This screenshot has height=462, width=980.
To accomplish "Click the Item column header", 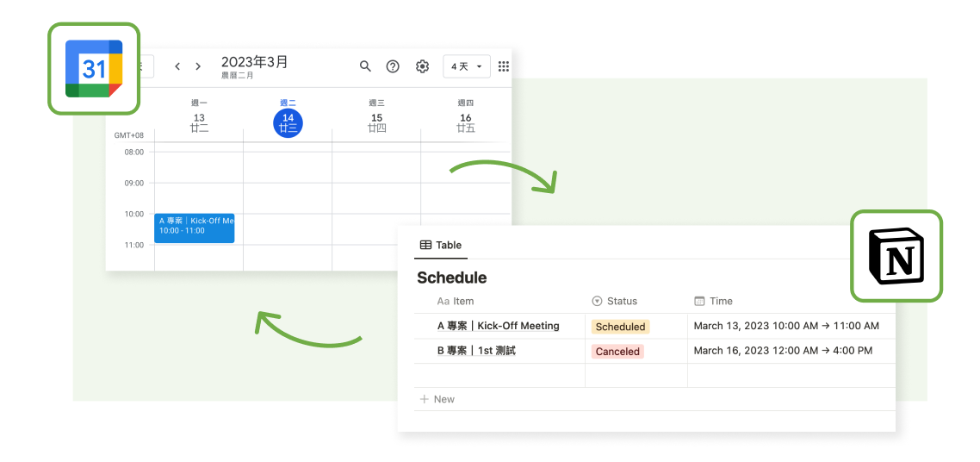I will pos(456,302).
